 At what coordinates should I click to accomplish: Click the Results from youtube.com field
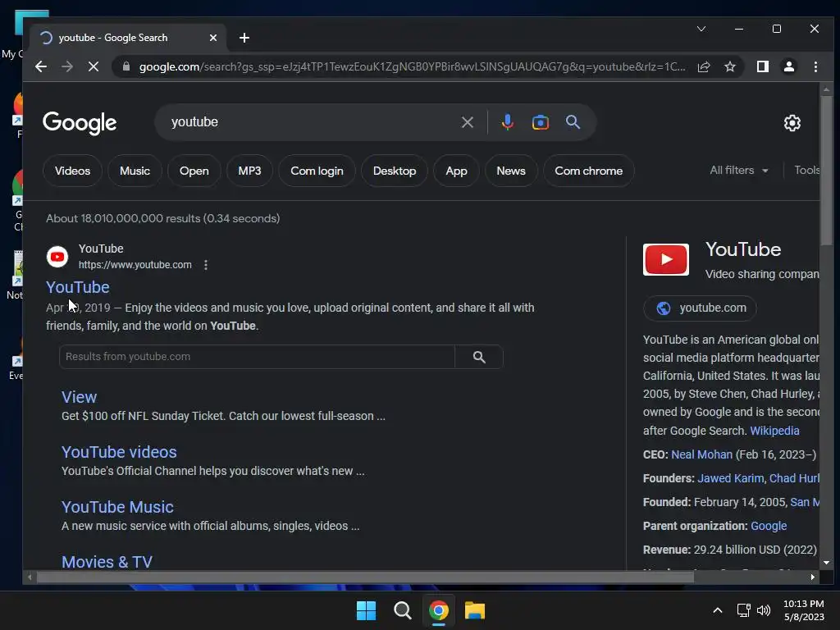point(257,357)
